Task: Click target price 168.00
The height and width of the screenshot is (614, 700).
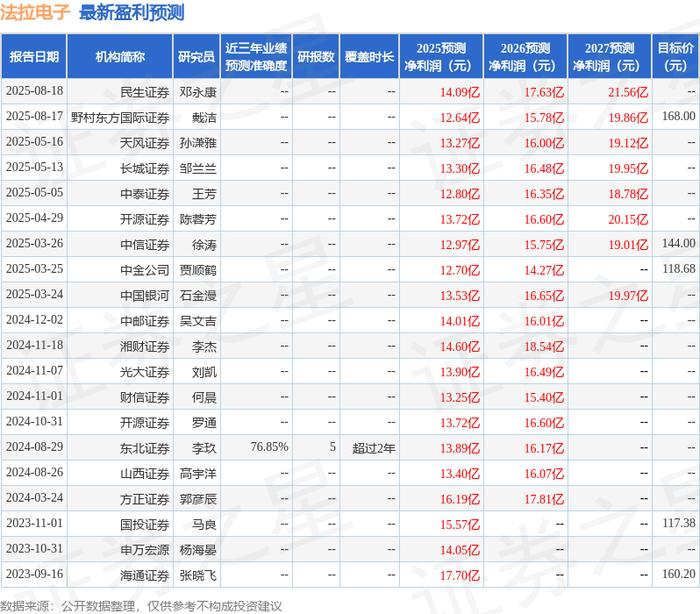Action: click(679, 116)
